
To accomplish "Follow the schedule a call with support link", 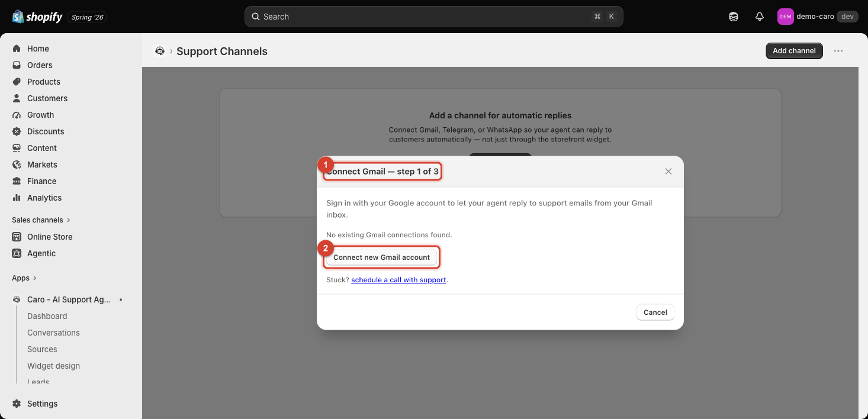I will 398,280.
